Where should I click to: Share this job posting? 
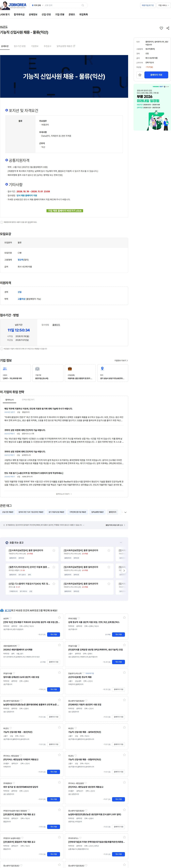[168, 28]
